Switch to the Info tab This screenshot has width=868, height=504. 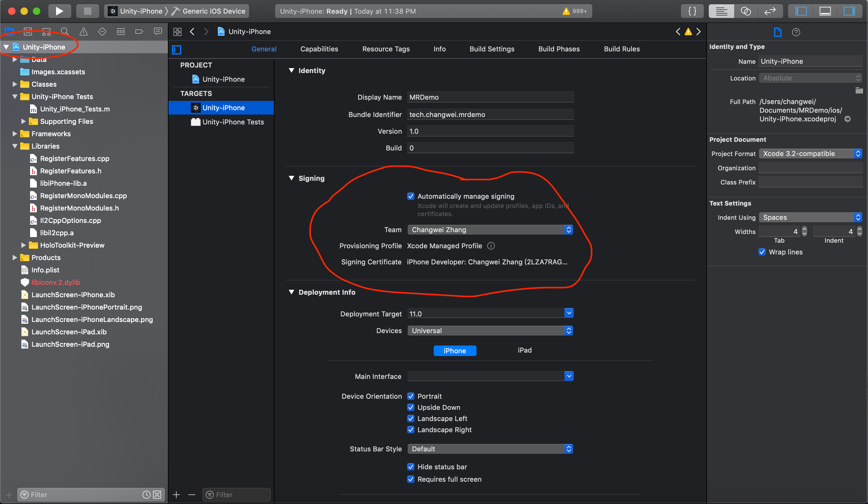click(440, 49)
